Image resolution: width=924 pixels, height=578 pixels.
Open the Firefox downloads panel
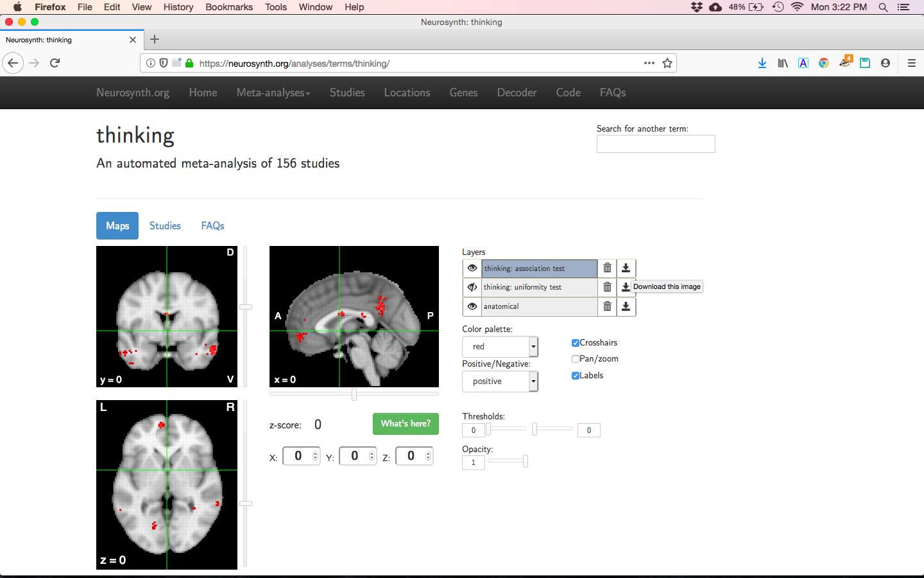(762, 63)
